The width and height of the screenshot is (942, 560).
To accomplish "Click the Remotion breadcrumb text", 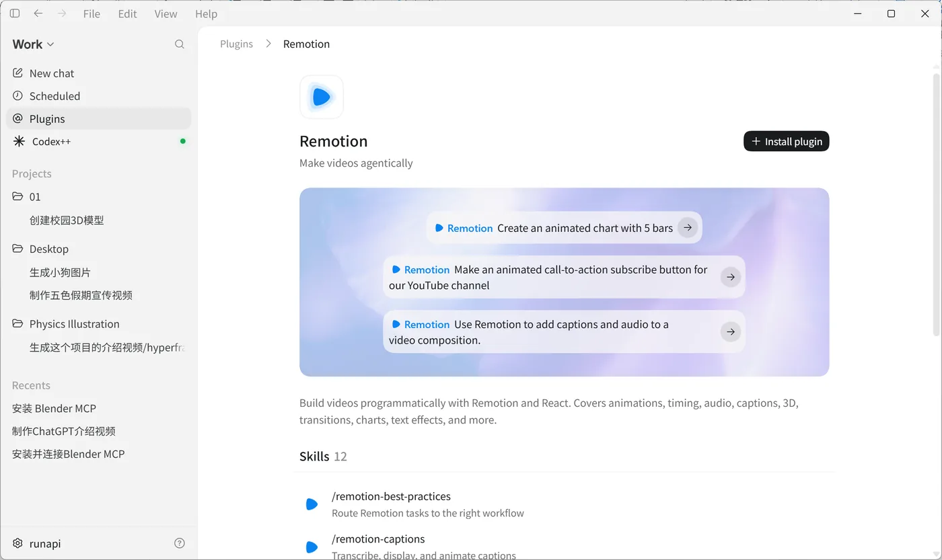I will 306,44.
